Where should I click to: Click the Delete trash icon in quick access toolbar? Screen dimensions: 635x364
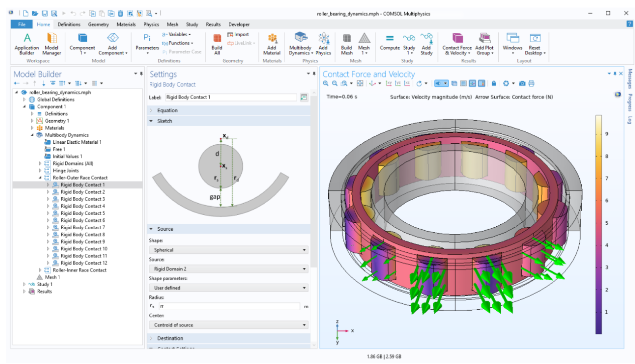coord(120,13)
